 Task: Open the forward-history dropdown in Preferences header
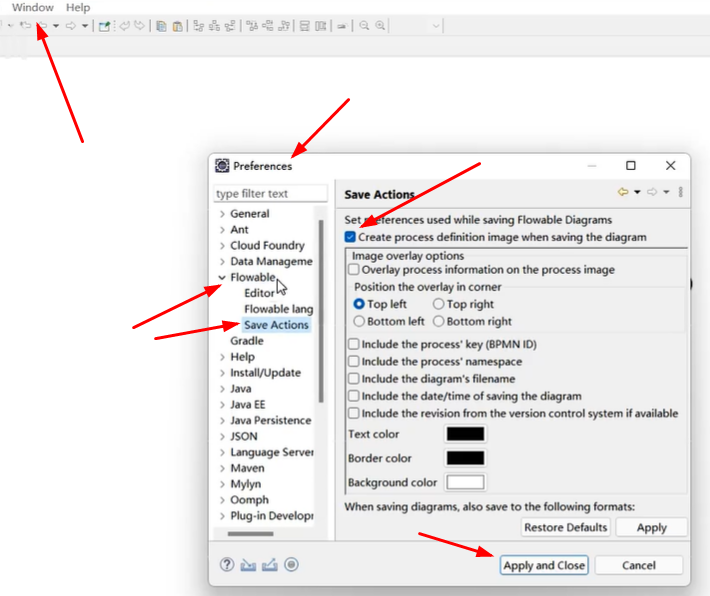coord(666,192)
